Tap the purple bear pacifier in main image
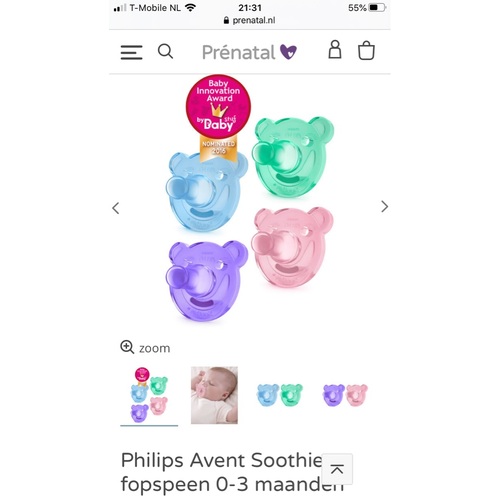500x500 pixels. tap(207, 281)
